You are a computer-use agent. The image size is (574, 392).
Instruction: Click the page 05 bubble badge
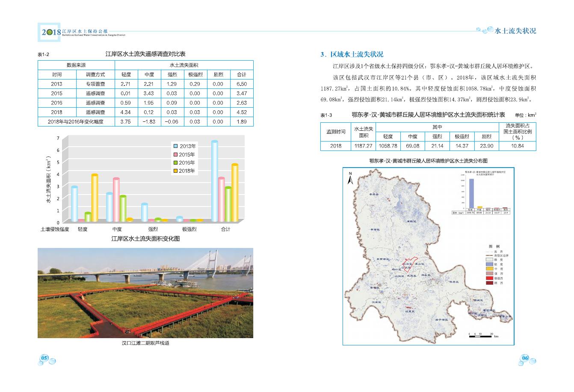[x=45, y=358]
